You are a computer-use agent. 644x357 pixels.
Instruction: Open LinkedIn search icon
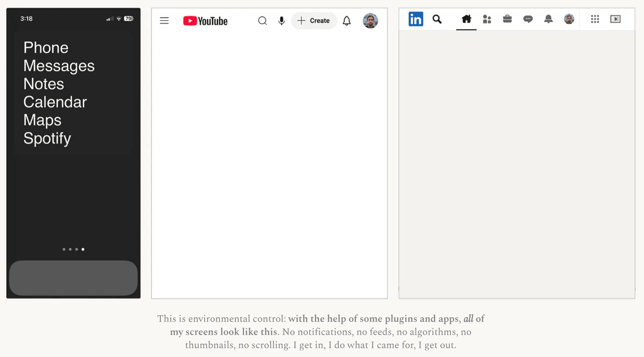[x=437, y=19]
